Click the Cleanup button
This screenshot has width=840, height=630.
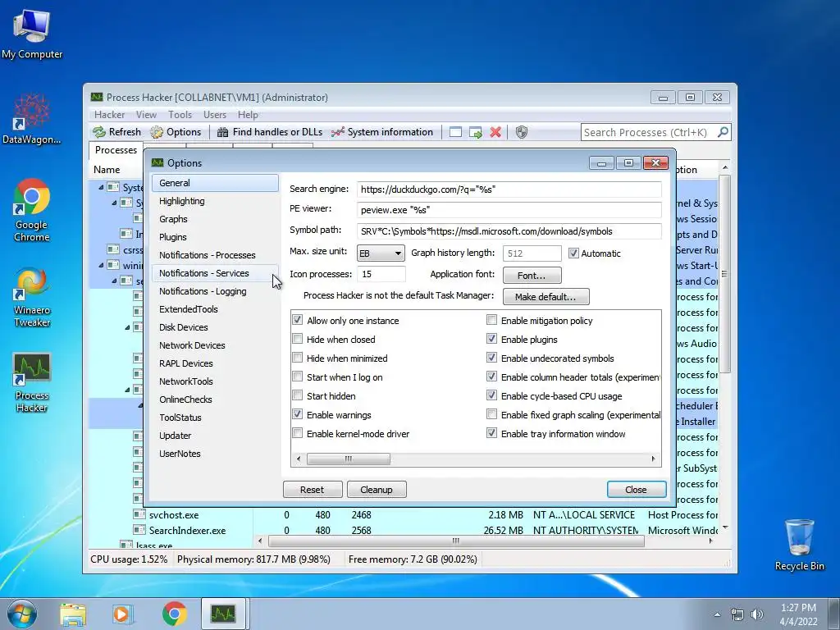click(x=377, y=489)
